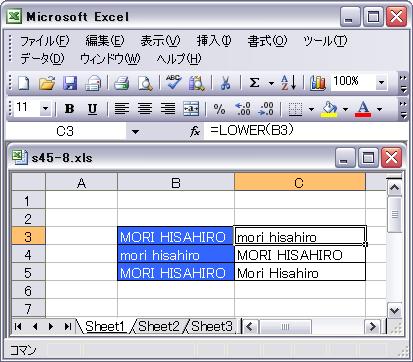
Task: Open the font size dropdown
Action: click(x=46, y=109)
